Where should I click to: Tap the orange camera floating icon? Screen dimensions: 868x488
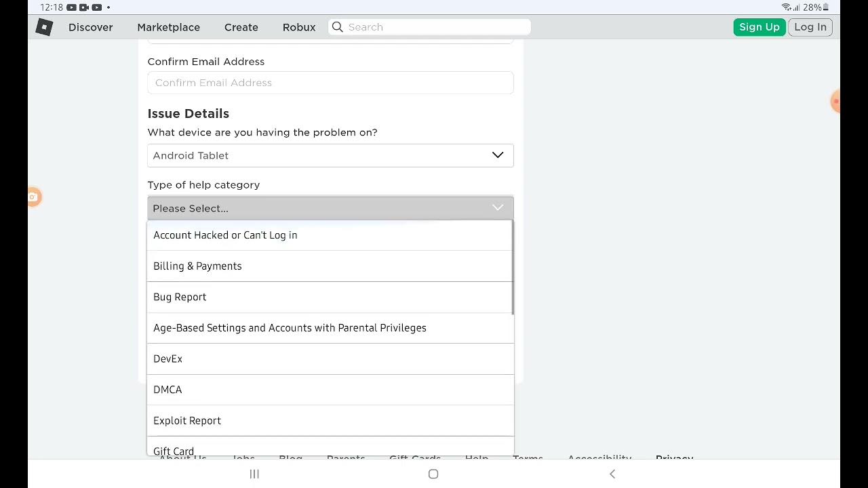pos(33,197)
